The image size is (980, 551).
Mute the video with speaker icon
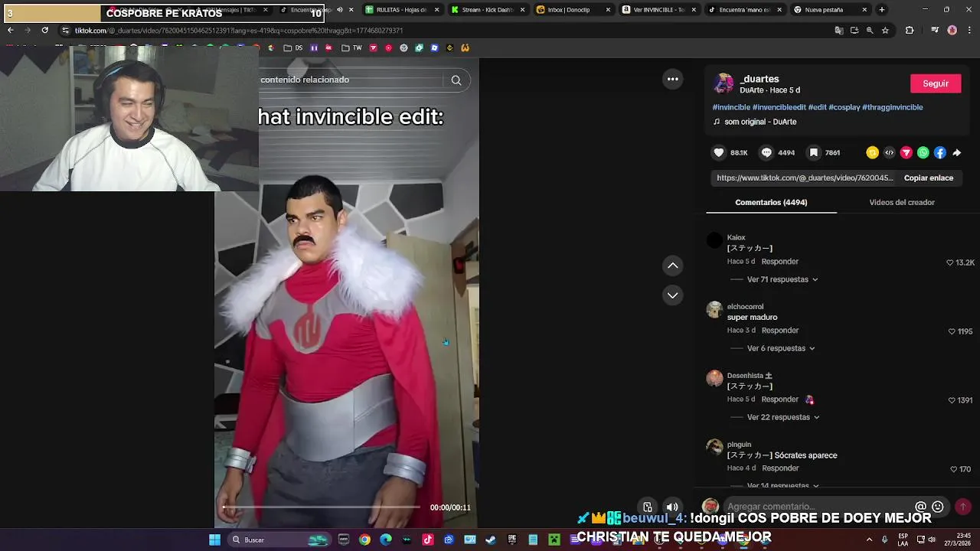coord(671,507)
